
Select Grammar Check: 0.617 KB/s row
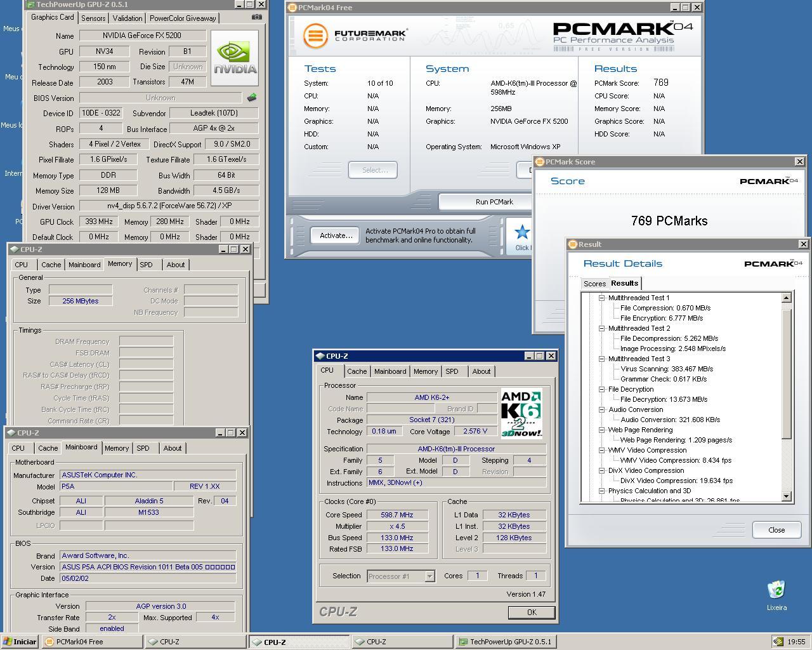[664, 379]
